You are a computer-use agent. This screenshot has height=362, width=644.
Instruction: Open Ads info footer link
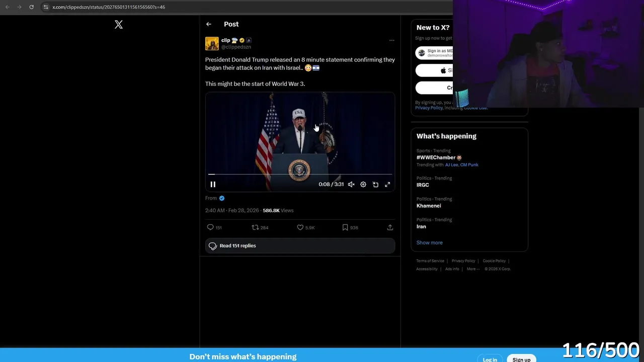pyautogui.click(x=452, y=269)
